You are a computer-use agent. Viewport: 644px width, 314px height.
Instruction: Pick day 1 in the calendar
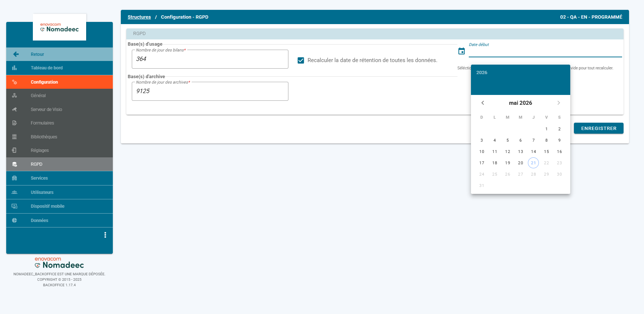coord(547,129)
